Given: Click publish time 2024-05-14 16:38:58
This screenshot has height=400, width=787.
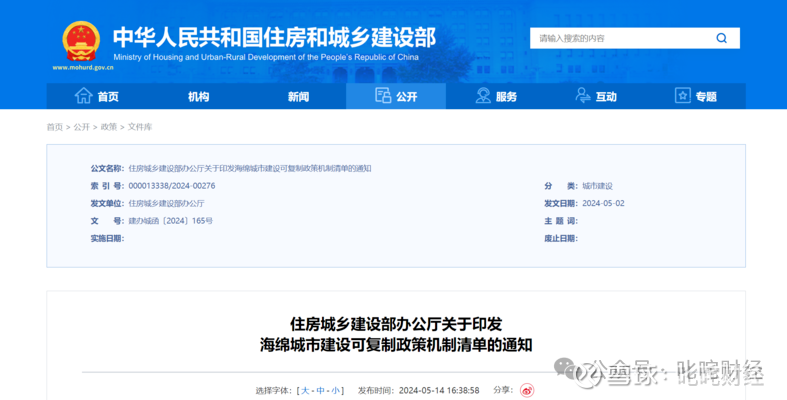Looking at the screenshot, I should click(x=439, y=390).
